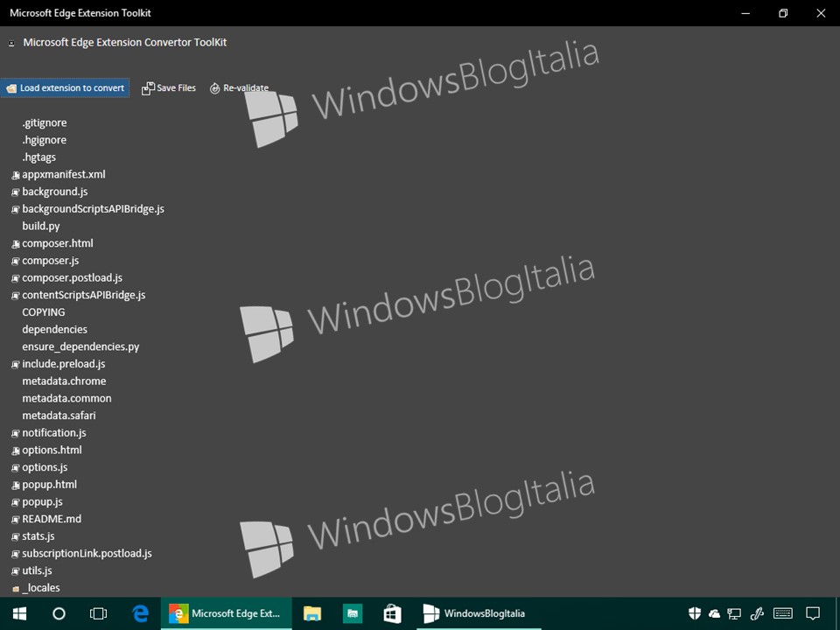Viewport: 840px width, 630px height.
Task: Select stats.js file
Action: (x=38, y=536)
